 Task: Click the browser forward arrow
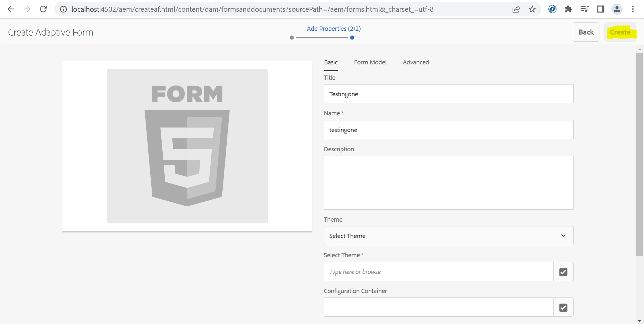[x=27, y=9]
